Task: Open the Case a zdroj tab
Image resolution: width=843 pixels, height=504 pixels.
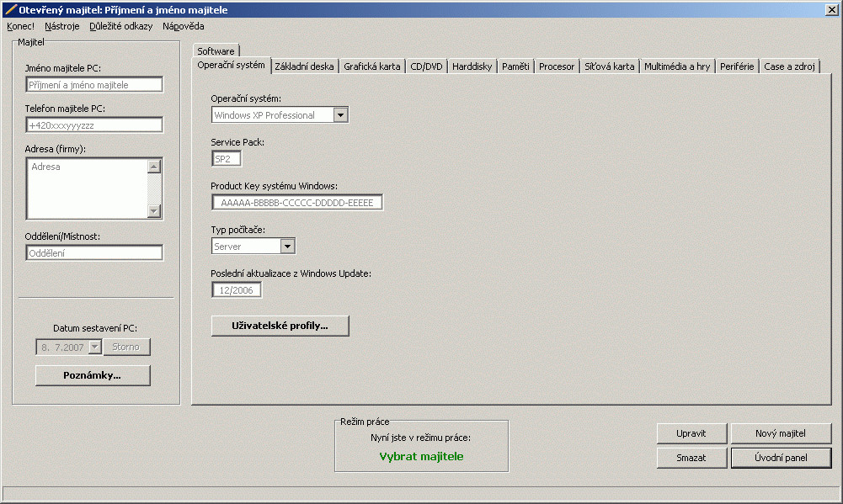Action: click(x=789, y=66)
